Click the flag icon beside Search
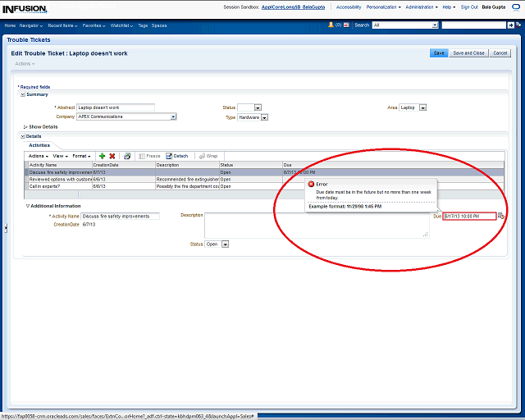The image size is (525, 420). 347,25
